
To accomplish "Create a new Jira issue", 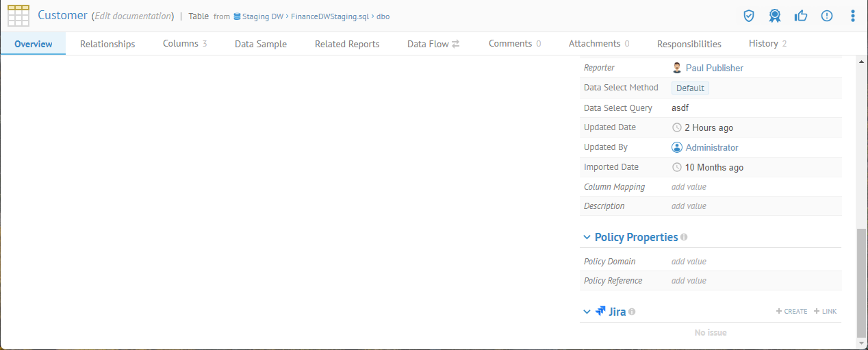I will pos(791,312).
